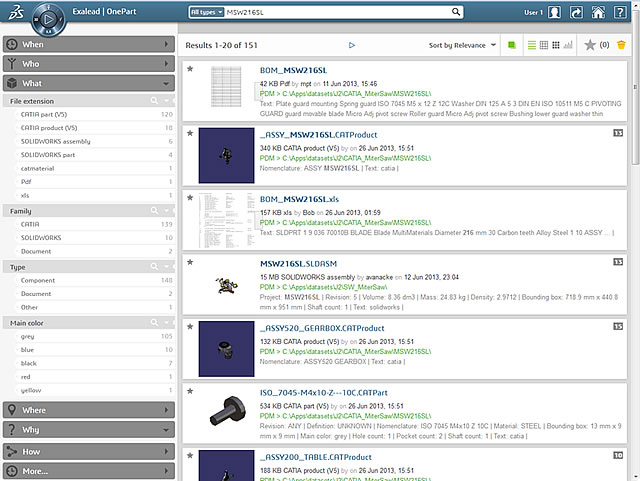640x481 pixels.
Task: Click the green square icon
Action: (511, 45)
